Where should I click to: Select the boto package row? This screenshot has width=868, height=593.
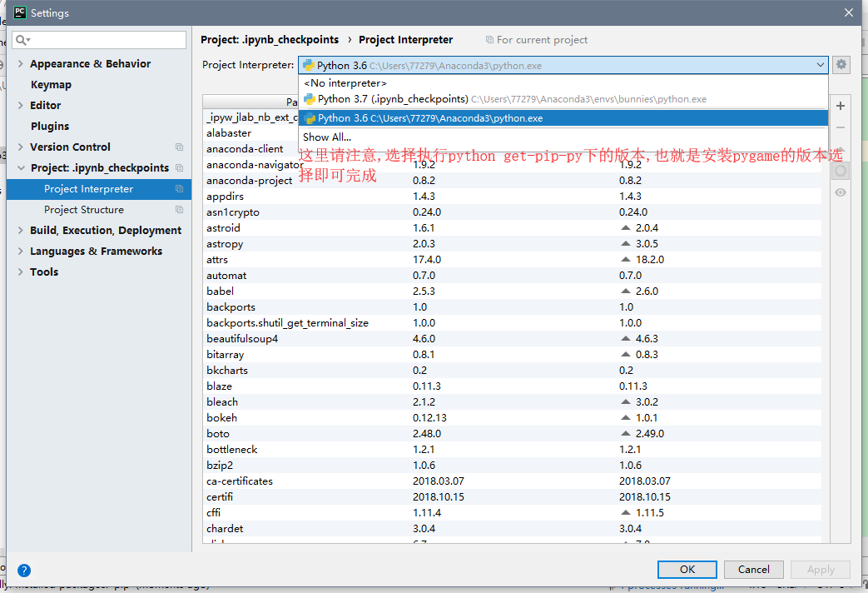[x=512, y=433]
